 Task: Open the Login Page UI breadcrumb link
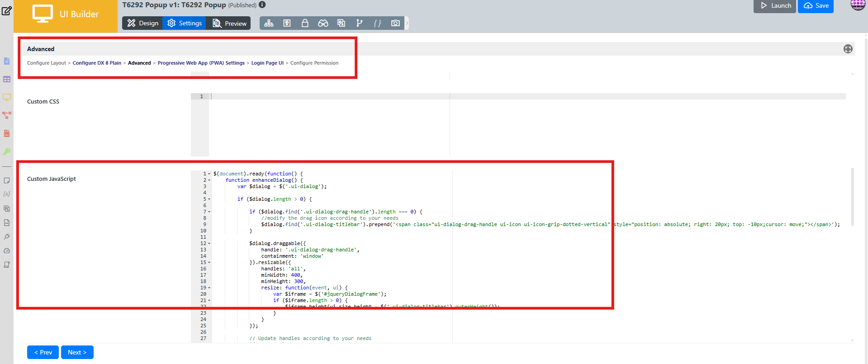coord(267,63)
